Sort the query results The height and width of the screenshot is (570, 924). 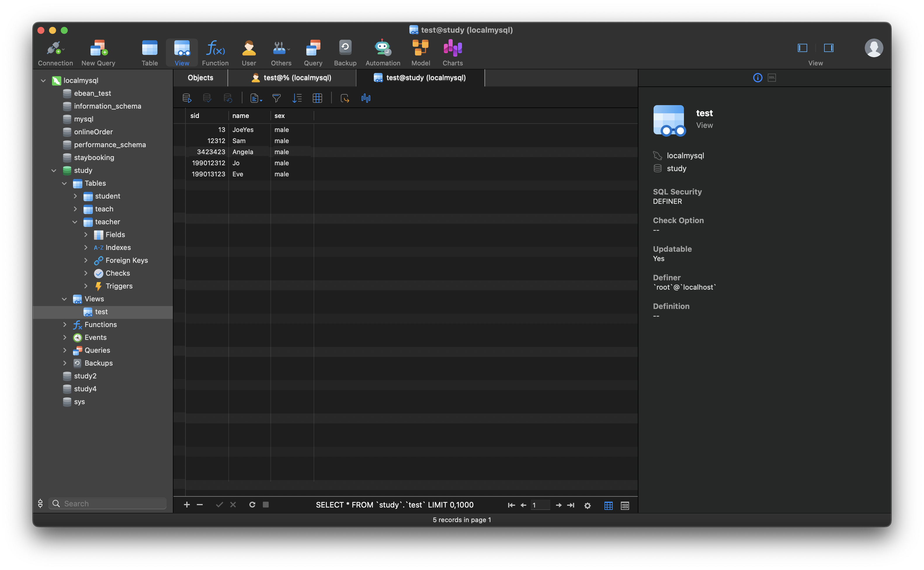(297, 98)
